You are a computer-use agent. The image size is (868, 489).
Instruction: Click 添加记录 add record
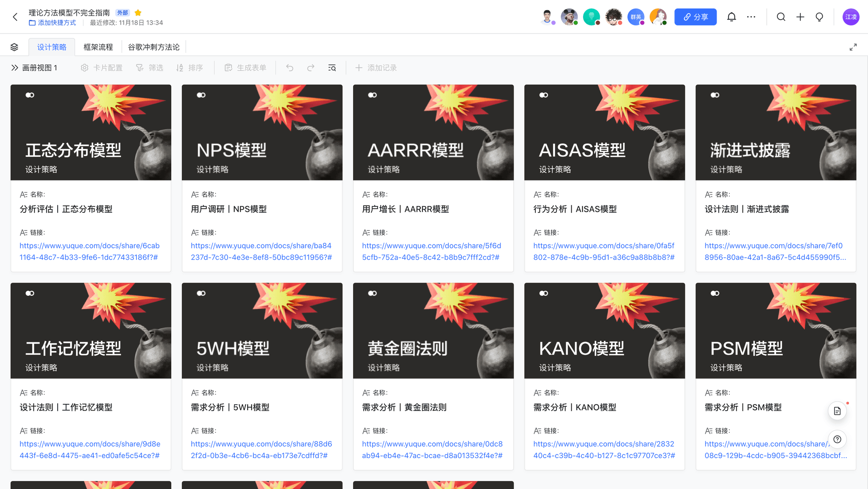376,68
